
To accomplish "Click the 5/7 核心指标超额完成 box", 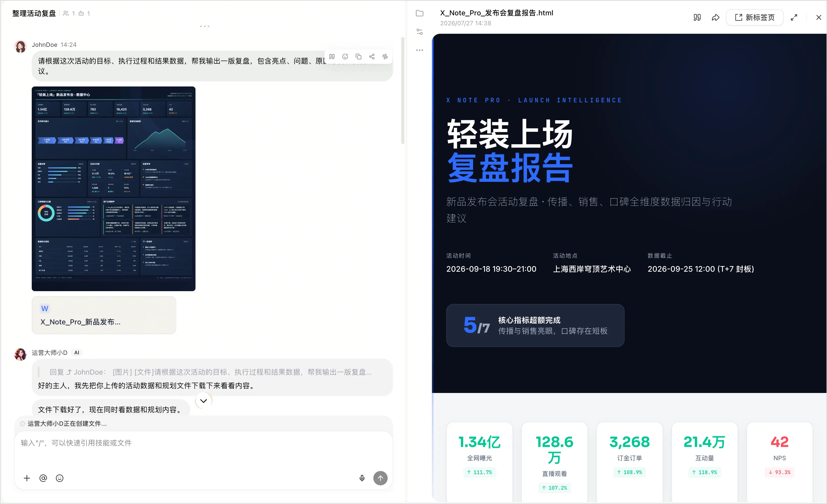I will 535,325.
